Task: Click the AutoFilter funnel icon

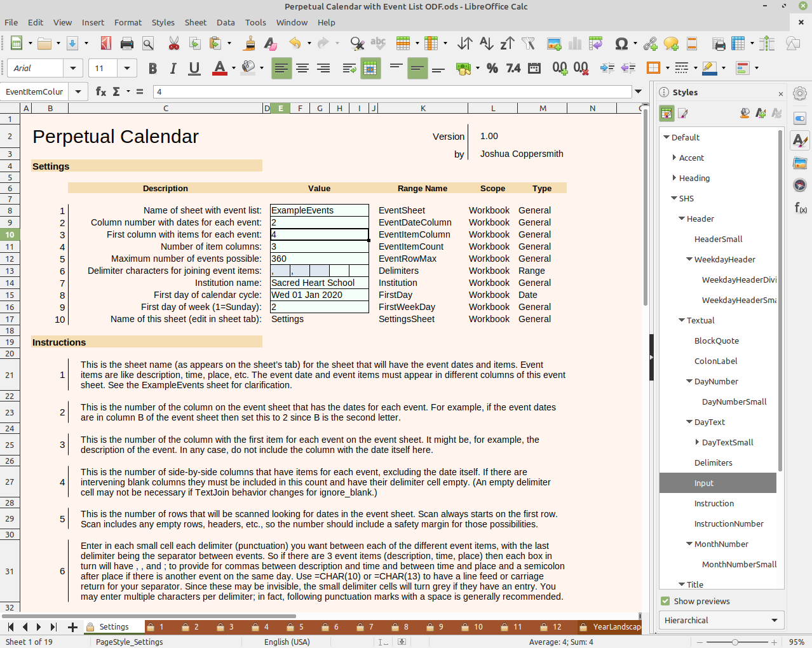Action: click(528, 43)
